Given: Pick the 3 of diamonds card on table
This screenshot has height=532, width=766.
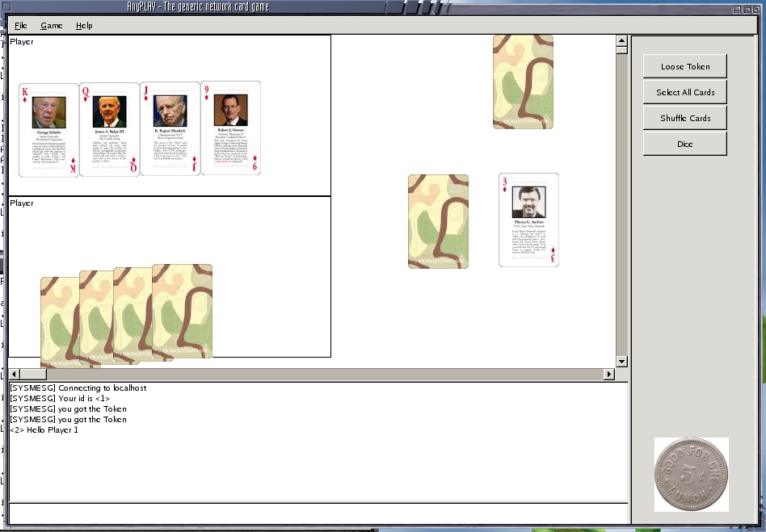Looking at the screenshot, I should 528,220.
